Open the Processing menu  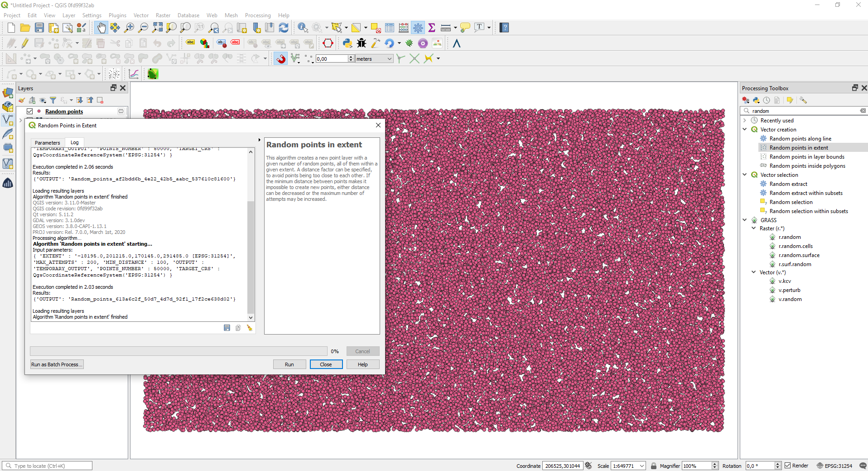[x=257, y=15]
